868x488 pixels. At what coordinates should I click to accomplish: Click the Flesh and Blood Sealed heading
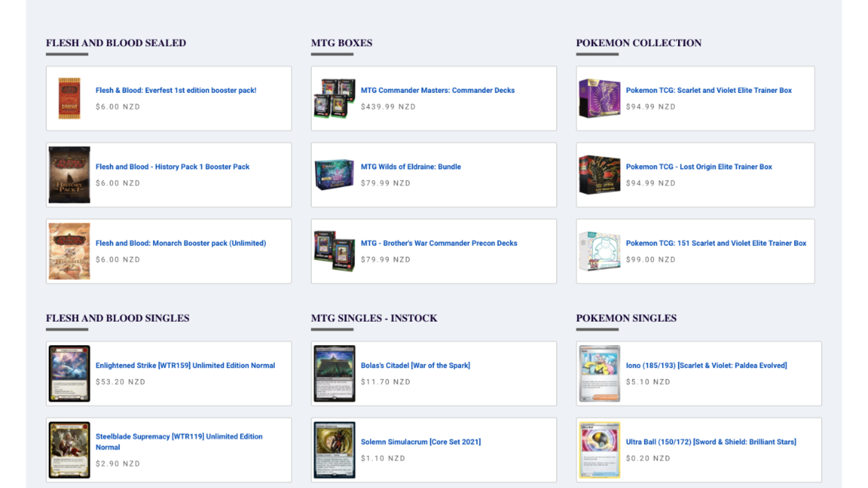click(116, 43)
